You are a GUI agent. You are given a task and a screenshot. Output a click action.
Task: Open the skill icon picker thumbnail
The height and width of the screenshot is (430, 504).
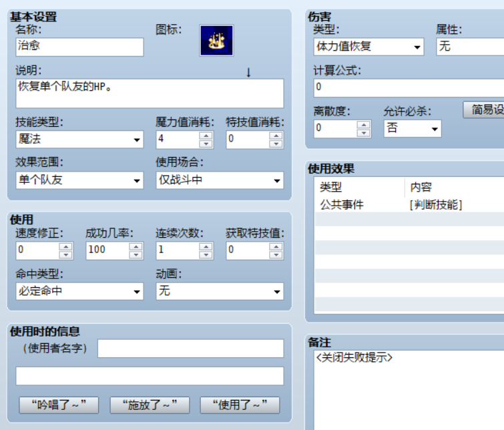pyautogui.click(x=216, y=41)
